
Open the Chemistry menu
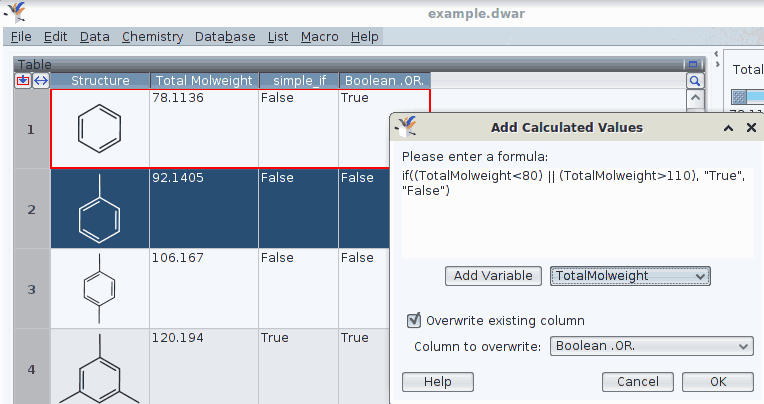pos(152,37)
